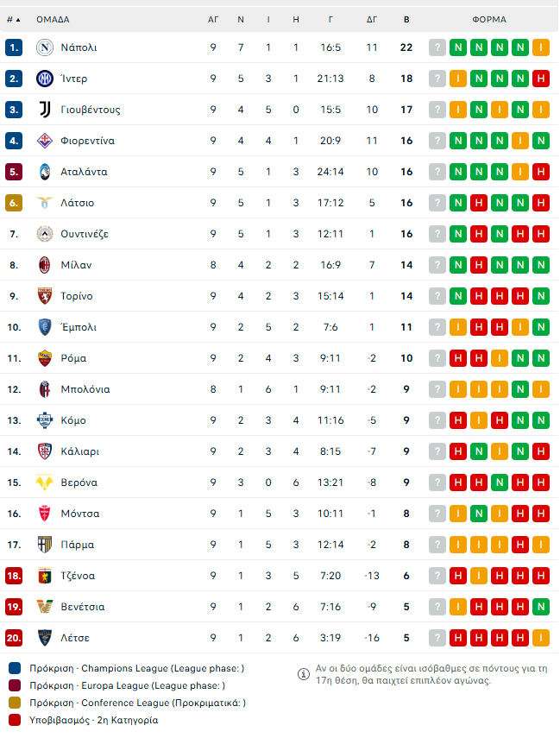The height and width of the screenshot is (738, 560).
Task: Click the ΦΟΡΜΑ column header
Action: tap(489, 19)
